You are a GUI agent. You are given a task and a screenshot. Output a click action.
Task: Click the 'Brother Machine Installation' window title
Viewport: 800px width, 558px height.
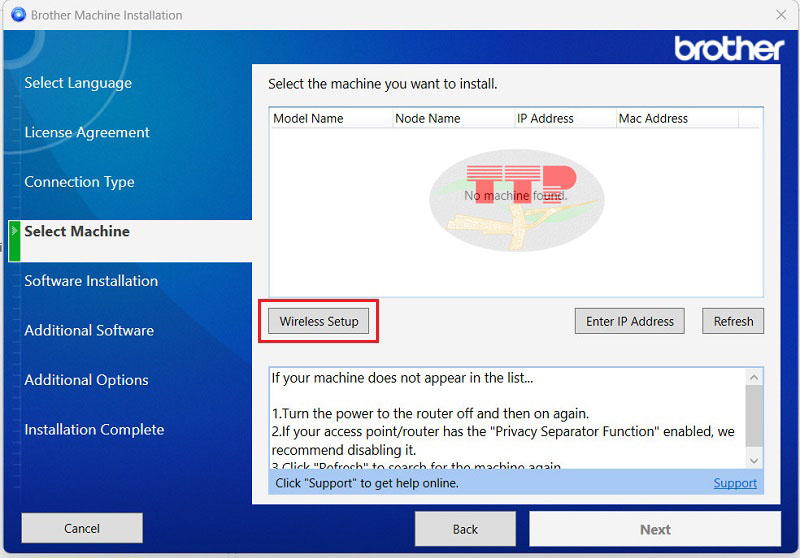click(x=106, y=15)
